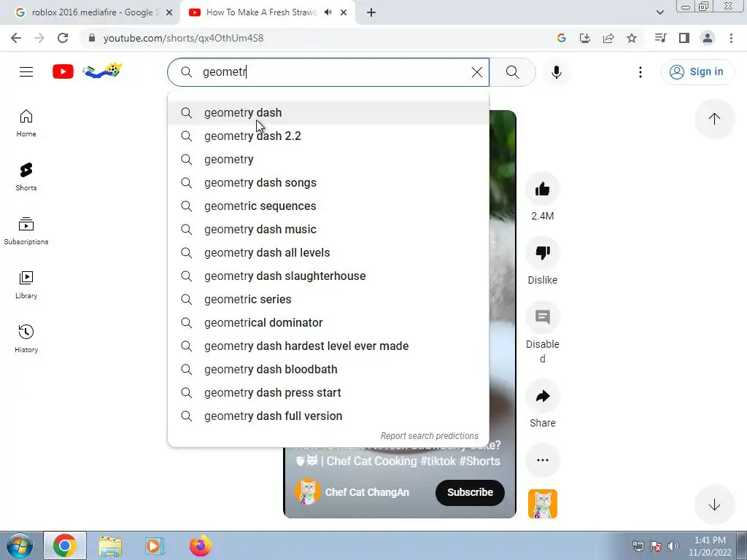This screenshot has height=560, width=747.
Task: Select 'geometry dash all levels' suggestion
Action: 328,253
